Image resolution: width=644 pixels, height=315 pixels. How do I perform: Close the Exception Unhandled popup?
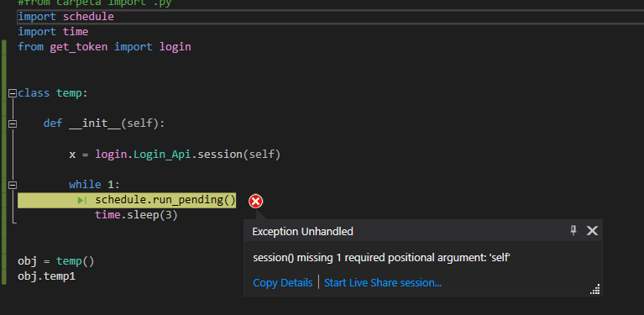[x=592, y=231]
